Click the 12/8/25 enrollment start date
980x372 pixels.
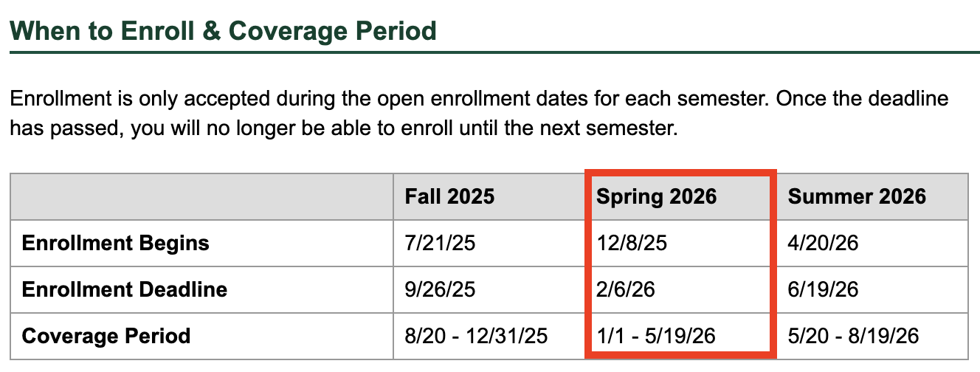[632, 243]
